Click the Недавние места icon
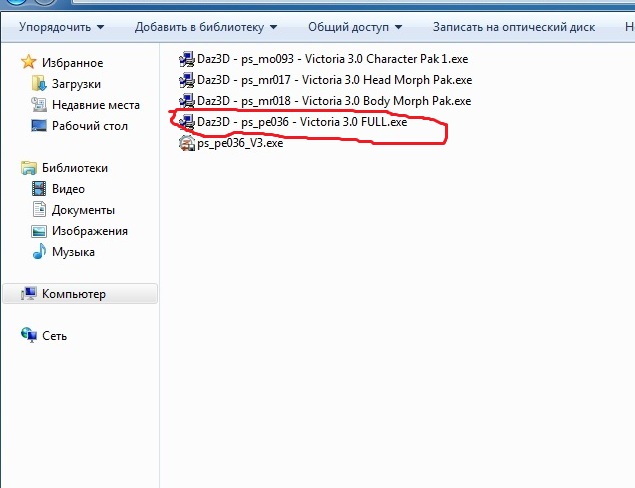 coord(39,104)
